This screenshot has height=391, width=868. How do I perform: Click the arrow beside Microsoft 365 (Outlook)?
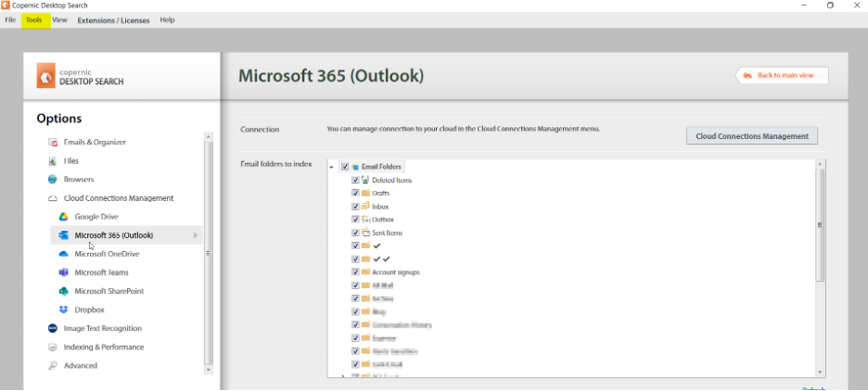pyautogui.click(x=195, y=235)
